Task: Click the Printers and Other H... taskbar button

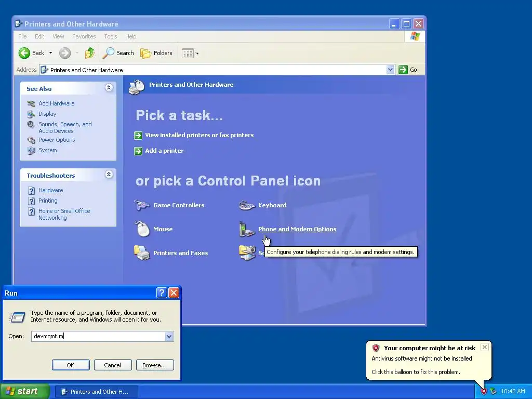Action: tap(96, 392)
